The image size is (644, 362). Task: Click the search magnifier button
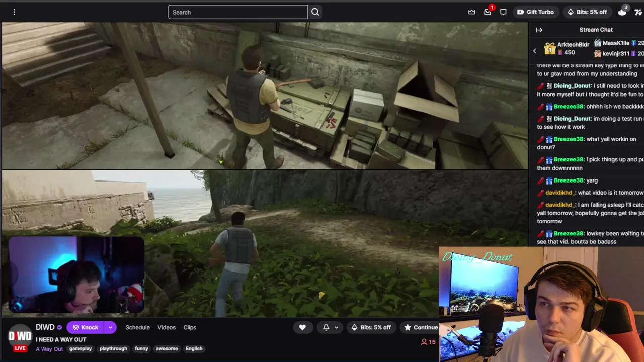(x=315, y=12)
